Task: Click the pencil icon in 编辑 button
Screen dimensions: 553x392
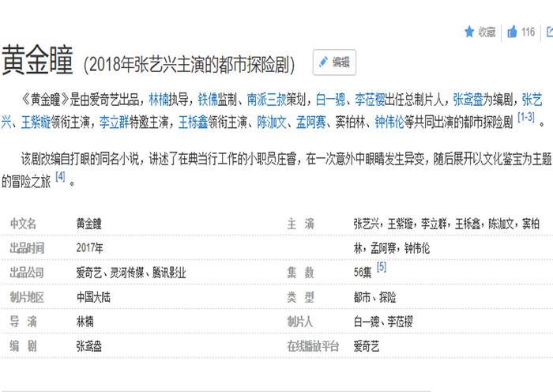Action: tap(323, 62)
